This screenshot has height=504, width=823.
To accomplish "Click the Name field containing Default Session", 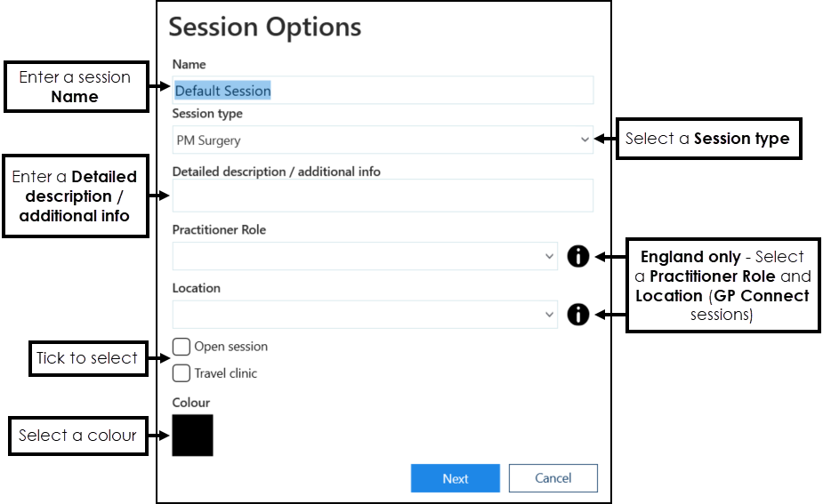I will [x=383, y=91].
